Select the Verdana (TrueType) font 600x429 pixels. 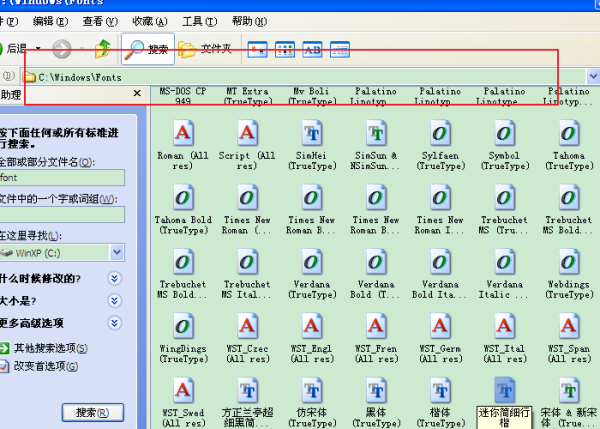coord(312,274)
